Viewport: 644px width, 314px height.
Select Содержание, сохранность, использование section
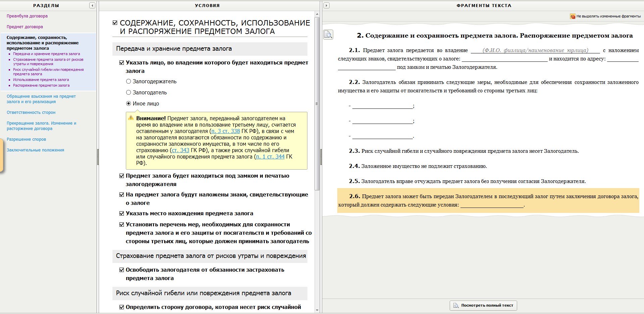43,43
